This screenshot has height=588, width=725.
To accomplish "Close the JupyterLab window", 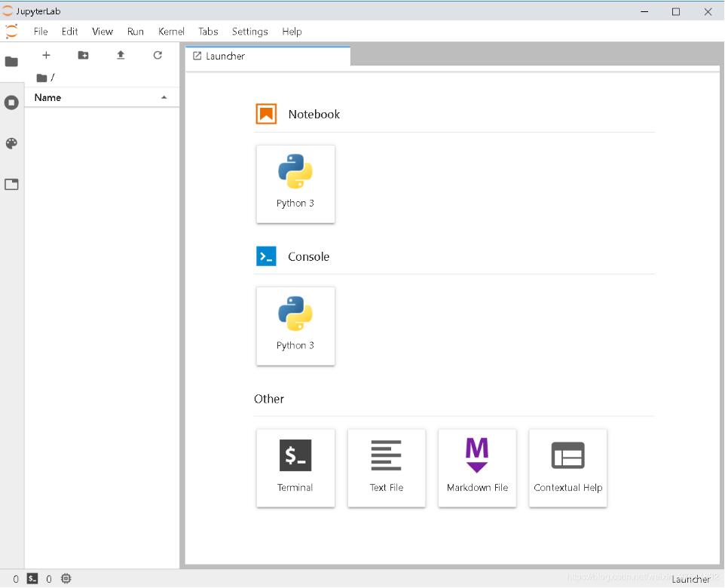I will pyautogui.click(x=708, y=11).
